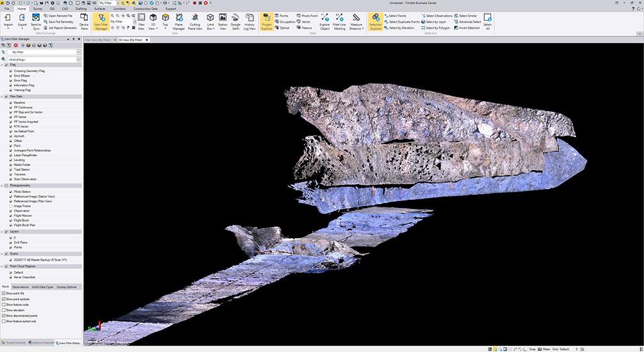This screenshot has width=644, height=352.
Task: Uncheck the Crossing Geometry Flag filter
Action: [x=11, y=71]
